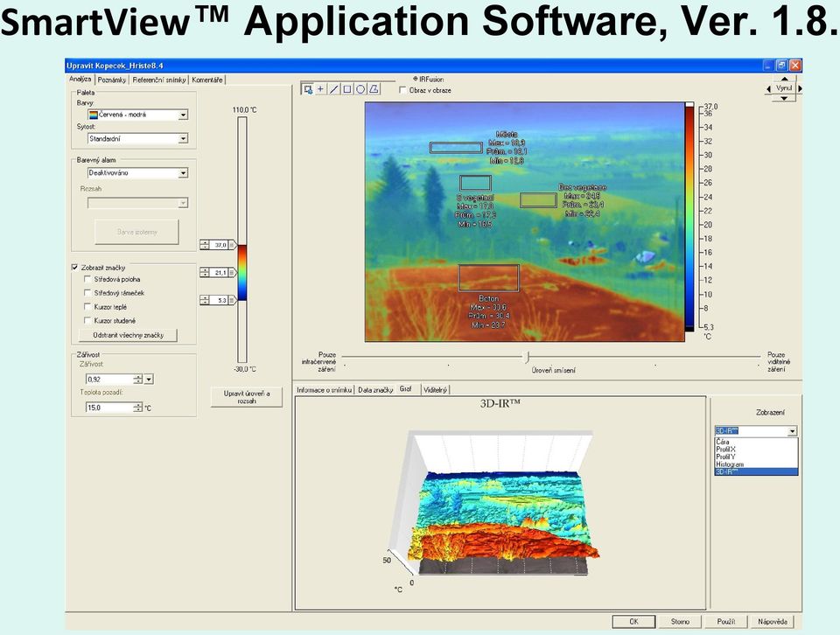The width and height of the screenshot is (840, 635).
Task: Open the Sytost saturation dropdown
Action: tap(183, 139)
